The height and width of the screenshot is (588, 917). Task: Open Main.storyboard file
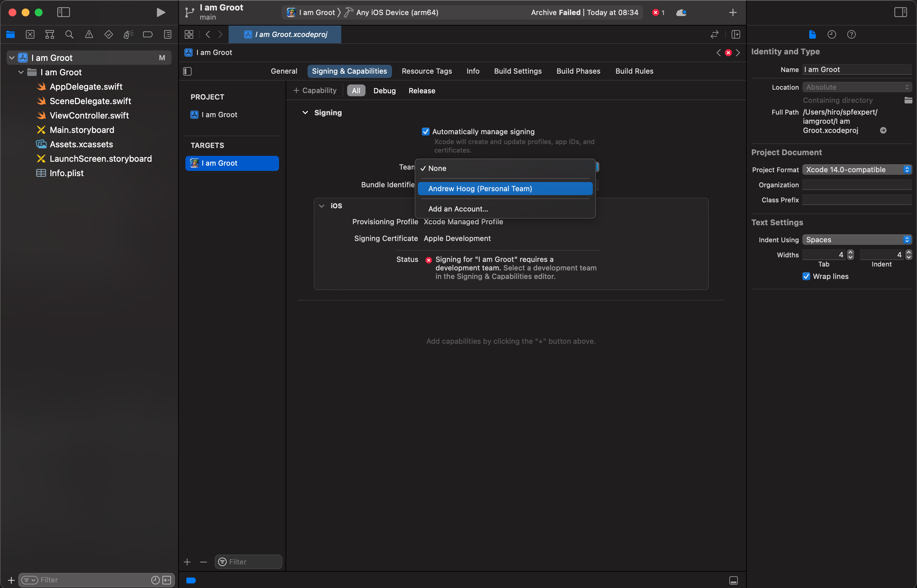[x=82, y=130]
